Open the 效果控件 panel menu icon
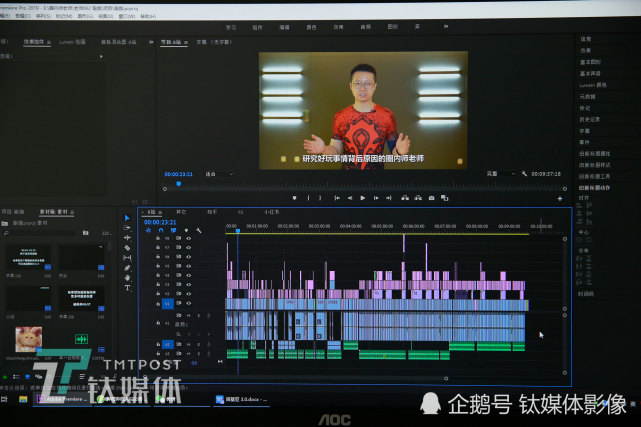 pyautogui.click(x=49, y=42)
